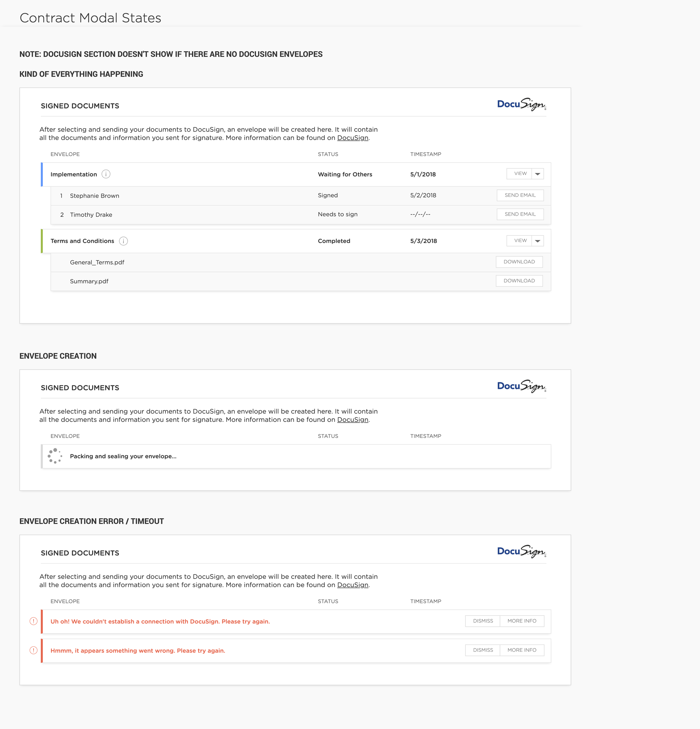The height and width of the screenshot is (729, 700).
Task: Send email to Timothy Drake
Action: click(x=520, y=214)
